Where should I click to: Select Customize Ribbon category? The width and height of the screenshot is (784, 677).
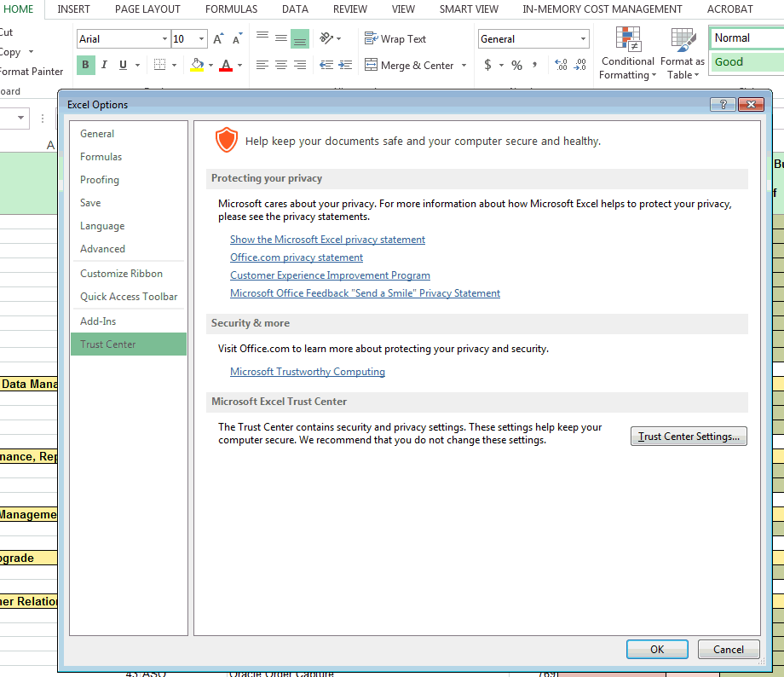(129, 273)
